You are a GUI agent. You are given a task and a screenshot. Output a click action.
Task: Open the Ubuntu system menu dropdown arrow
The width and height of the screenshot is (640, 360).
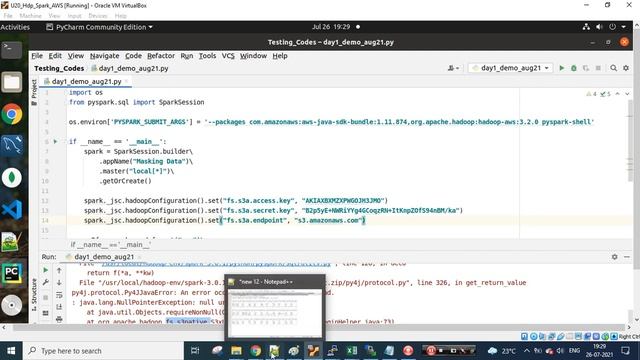(x=624, y=27)
